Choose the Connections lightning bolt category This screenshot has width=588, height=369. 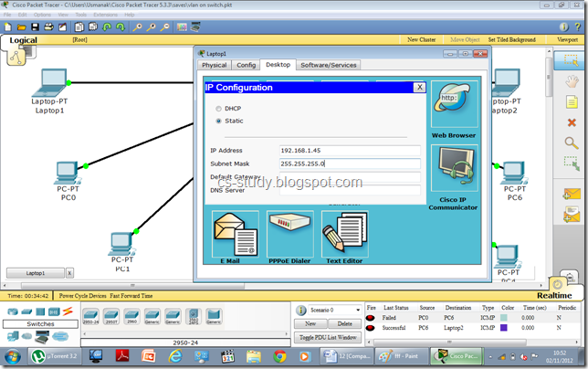(x=68, y=311)
